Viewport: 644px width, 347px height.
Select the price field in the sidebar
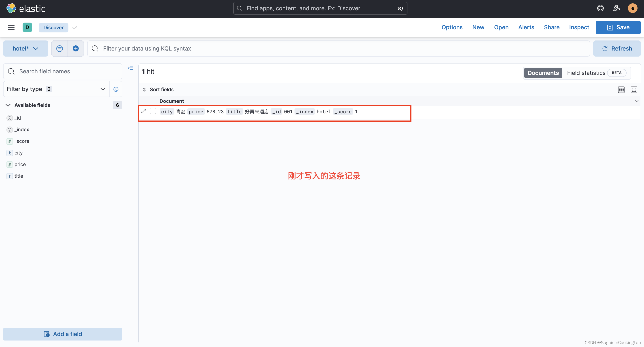(x=20, y=165)
